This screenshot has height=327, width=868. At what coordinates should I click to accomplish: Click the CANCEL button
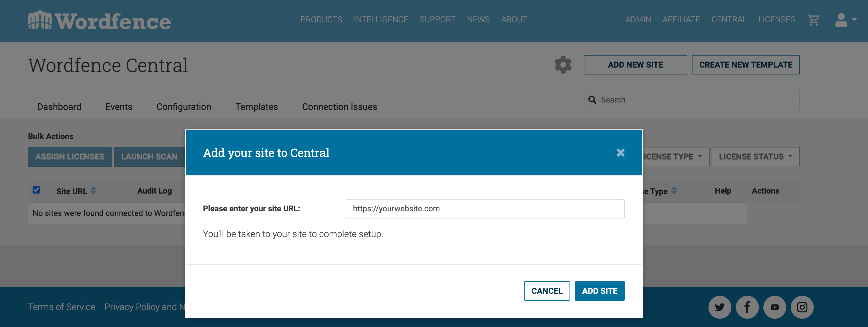coord(546,290)
